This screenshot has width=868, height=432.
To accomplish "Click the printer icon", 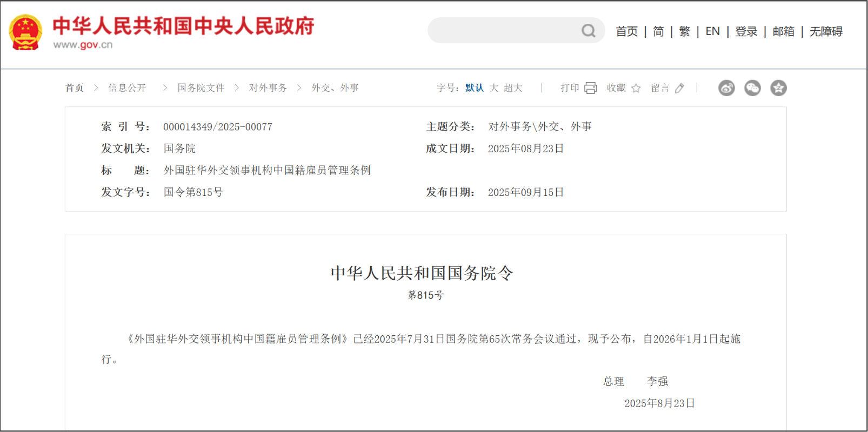I will (590, 88).
